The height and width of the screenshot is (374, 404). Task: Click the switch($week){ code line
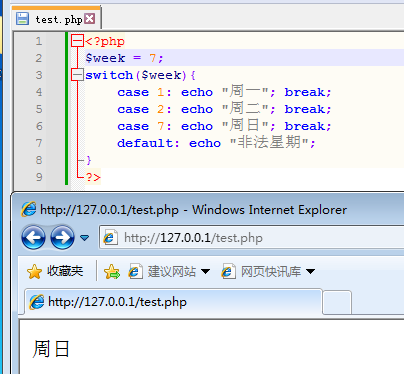[140, 75]
